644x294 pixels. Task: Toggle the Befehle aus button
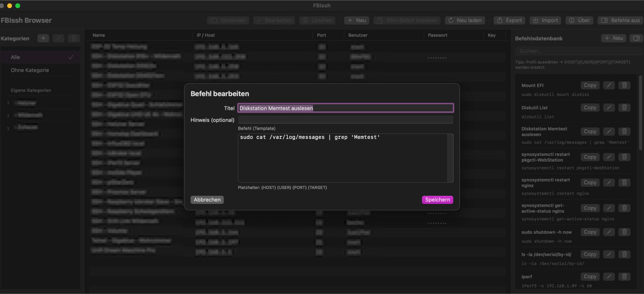620,21
